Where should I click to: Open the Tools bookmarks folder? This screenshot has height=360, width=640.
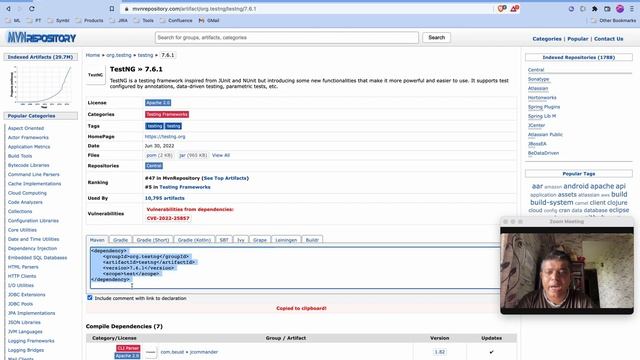tap(144, 20)
